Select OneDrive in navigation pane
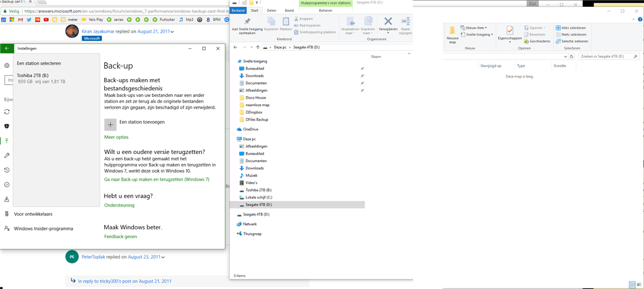 tap(250, 129)
